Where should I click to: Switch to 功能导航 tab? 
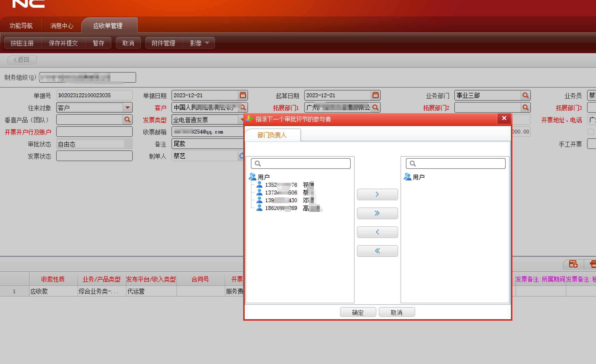(21, 26)
